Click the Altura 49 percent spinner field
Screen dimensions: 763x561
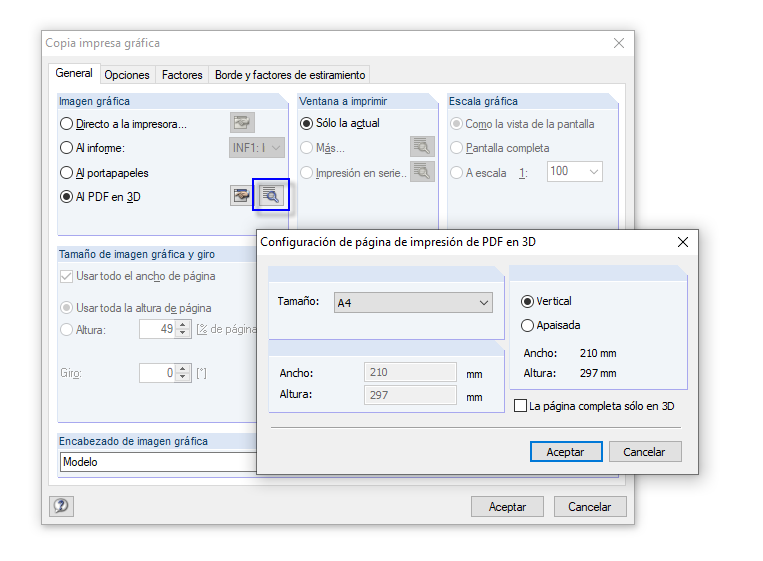point(158,329)
